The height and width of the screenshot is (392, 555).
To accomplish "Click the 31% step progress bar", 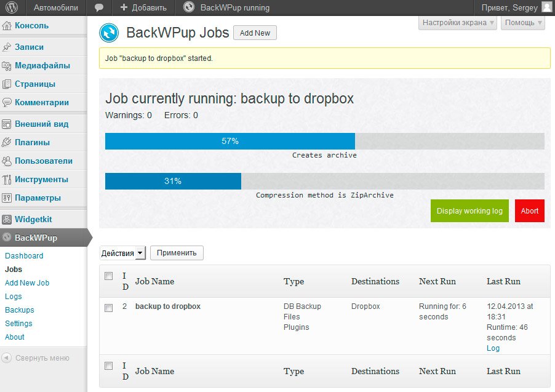I will (x=325, y=182).
